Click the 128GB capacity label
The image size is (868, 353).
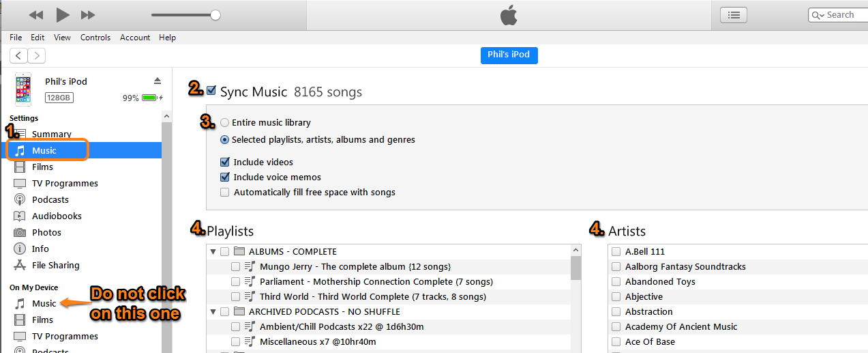pos(59,98)
